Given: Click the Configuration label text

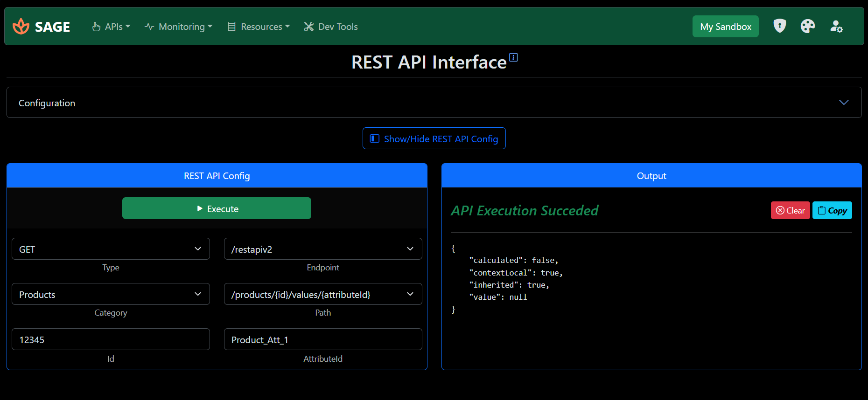Looking at the screenshot, I should (47, 103).
